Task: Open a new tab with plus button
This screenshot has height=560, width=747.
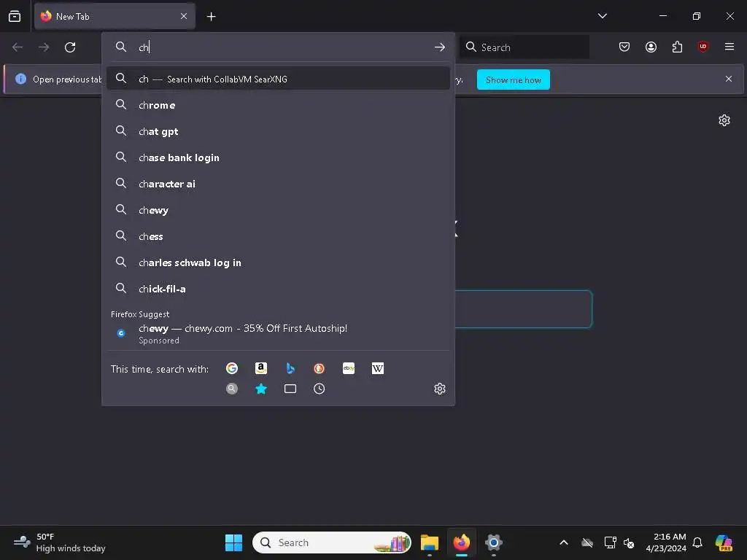Action: [x=211, y=17]
